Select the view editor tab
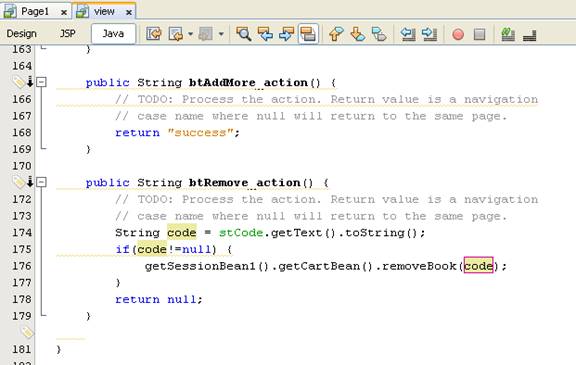 coord(104,11)
